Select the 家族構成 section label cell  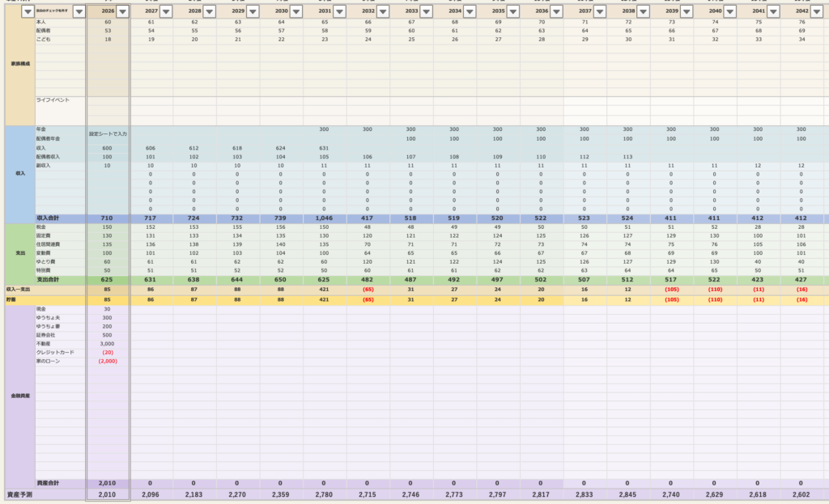[19, 62]
